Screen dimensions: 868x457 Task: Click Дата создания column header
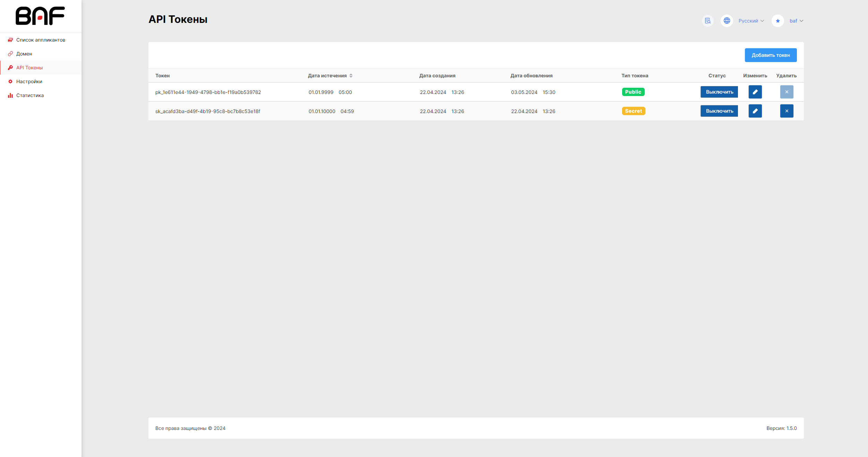(437, 76)
